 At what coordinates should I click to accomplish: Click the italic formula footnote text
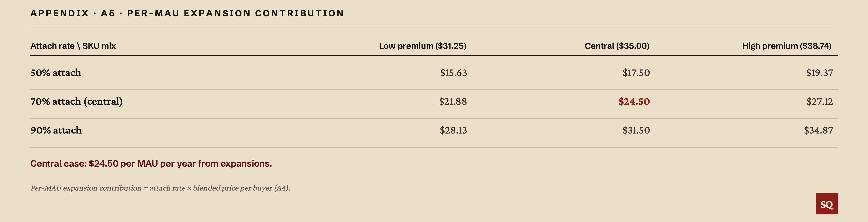tap(160, 188)
